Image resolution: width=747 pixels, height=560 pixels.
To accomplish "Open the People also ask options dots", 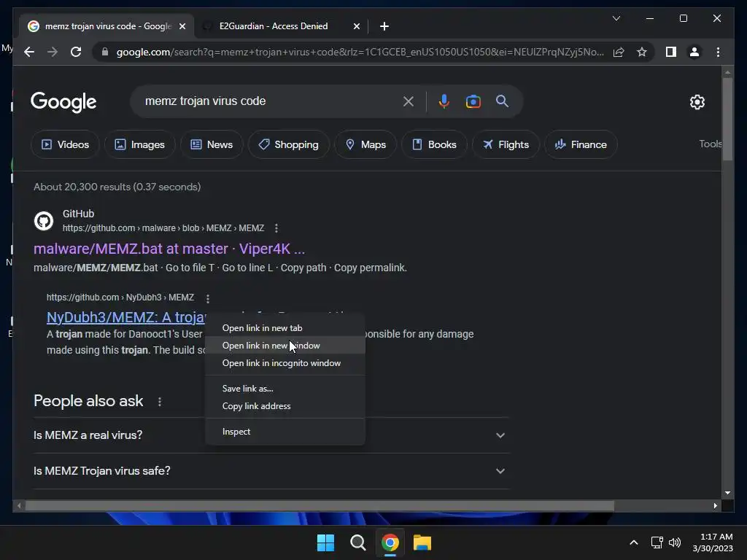I will 160,402.
